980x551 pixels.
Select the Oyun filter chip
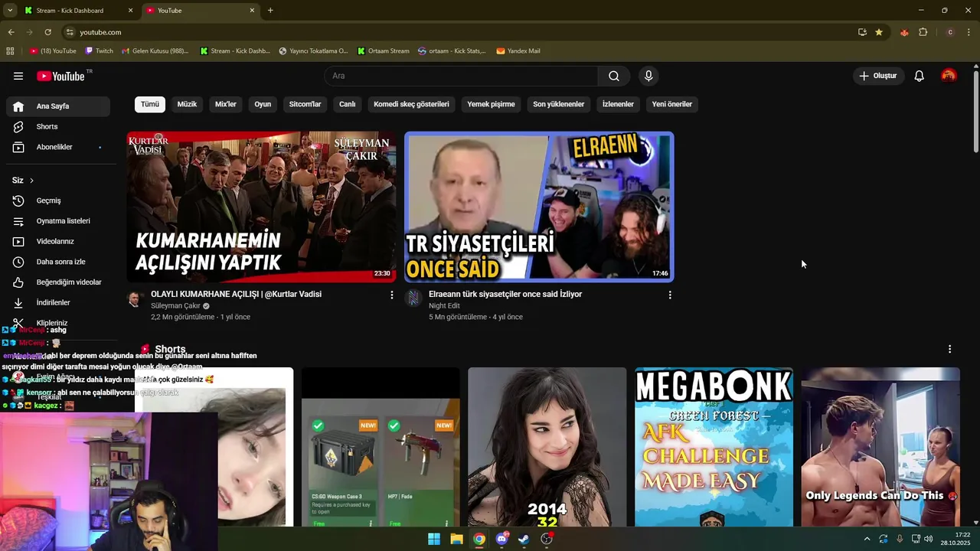(263, 104)
